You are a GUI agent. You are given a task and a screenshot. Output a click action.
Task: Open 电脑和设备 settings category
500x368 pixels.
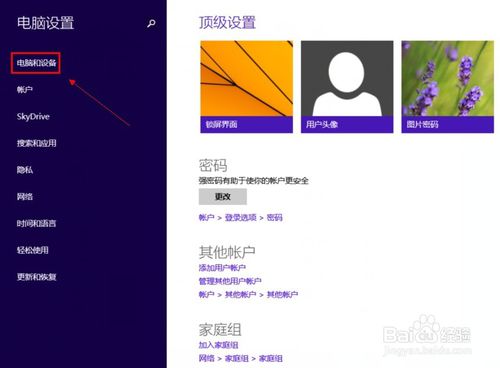[x=36, y=63]
